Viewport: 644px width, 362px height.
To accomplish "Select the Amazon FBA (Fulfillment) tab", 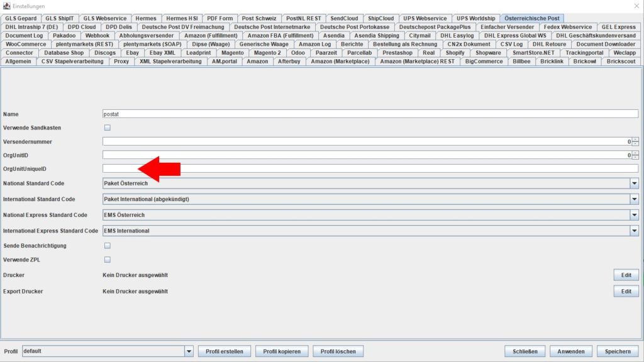I will [x=280, y=36].
